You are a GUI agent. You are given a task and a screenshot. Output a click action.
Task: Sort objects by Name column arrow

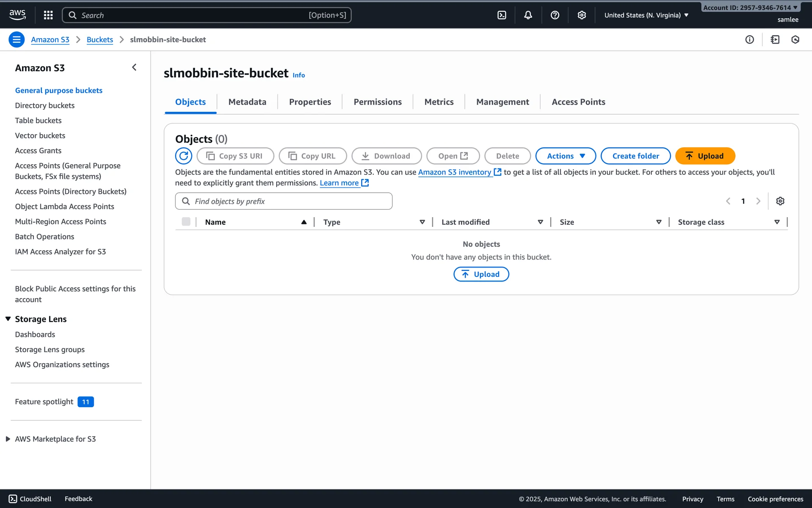[x=304, y=222]
